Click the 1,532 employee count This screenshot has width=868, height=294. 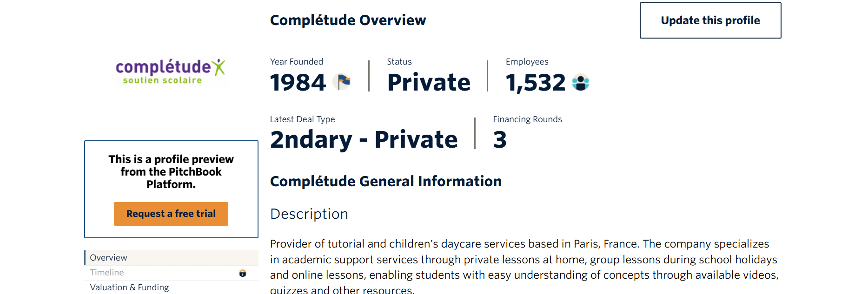click(536, 83)
